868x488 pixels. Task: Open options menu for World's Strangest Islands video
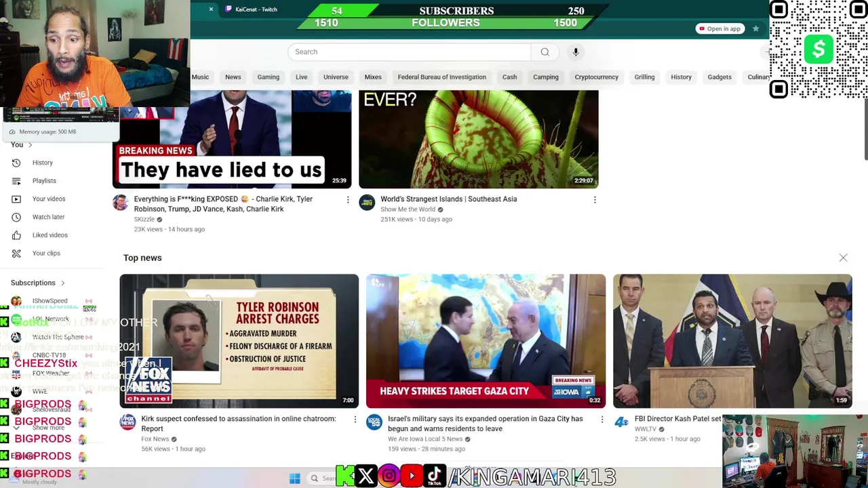[x=595, y=200]
